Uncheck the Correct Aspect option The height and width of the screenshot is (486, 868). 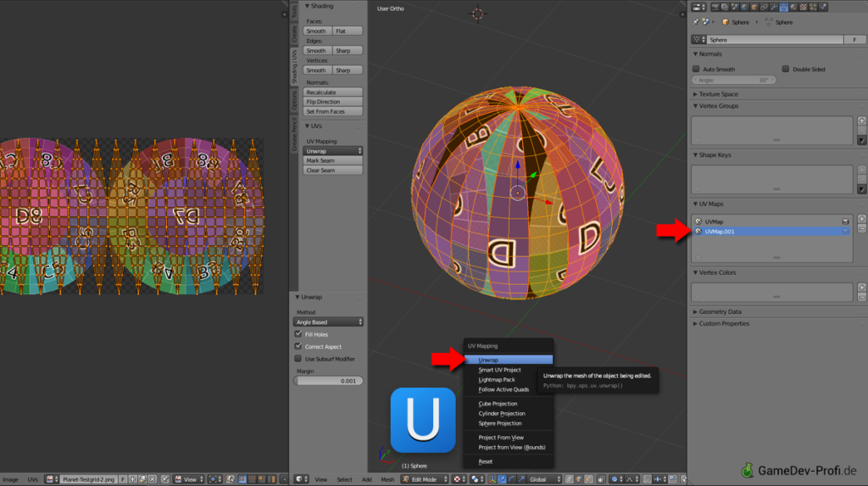pos(298,346)
